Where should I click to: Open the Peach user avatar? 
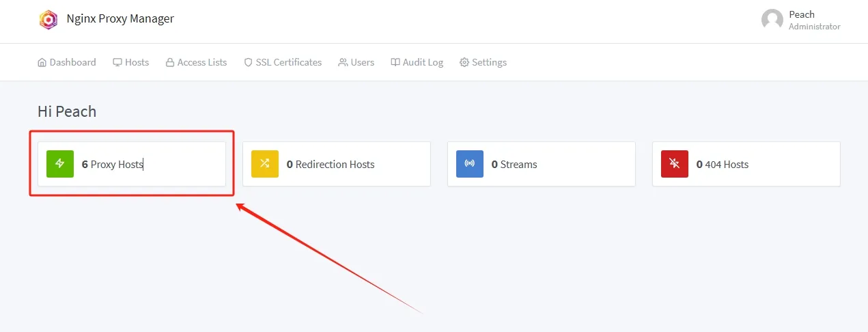772,20
